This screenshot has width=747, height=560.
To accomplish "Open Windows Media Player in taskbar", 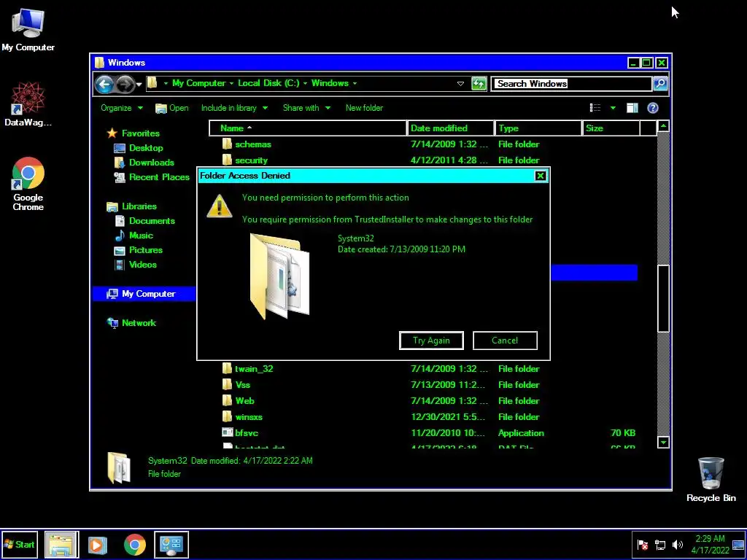I will pos(97,545).
